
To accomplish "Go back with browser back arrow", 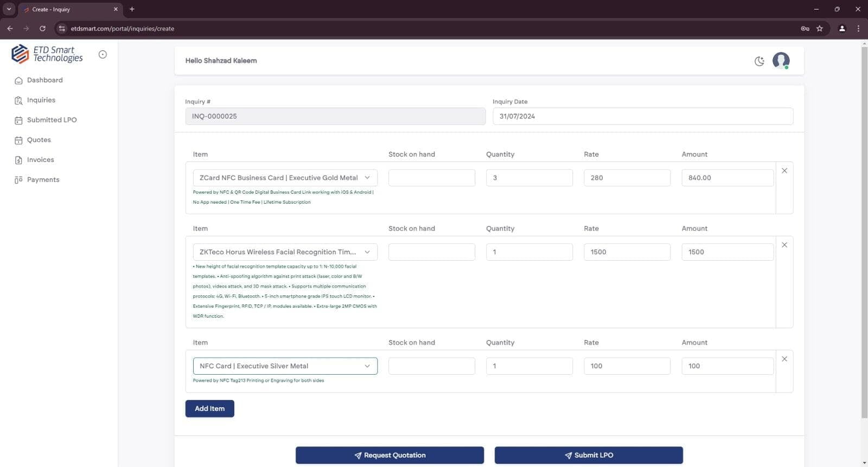I will [x=10, y=28].
